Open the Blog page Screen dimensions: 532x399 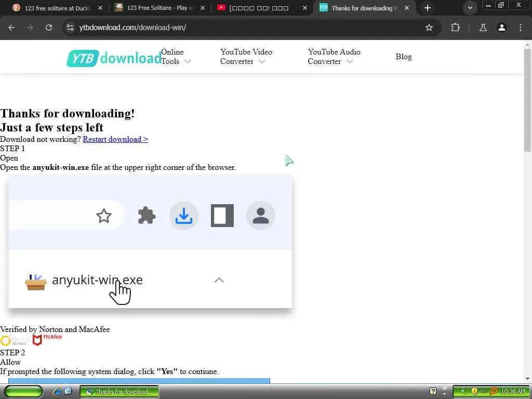tap(404, 57)
